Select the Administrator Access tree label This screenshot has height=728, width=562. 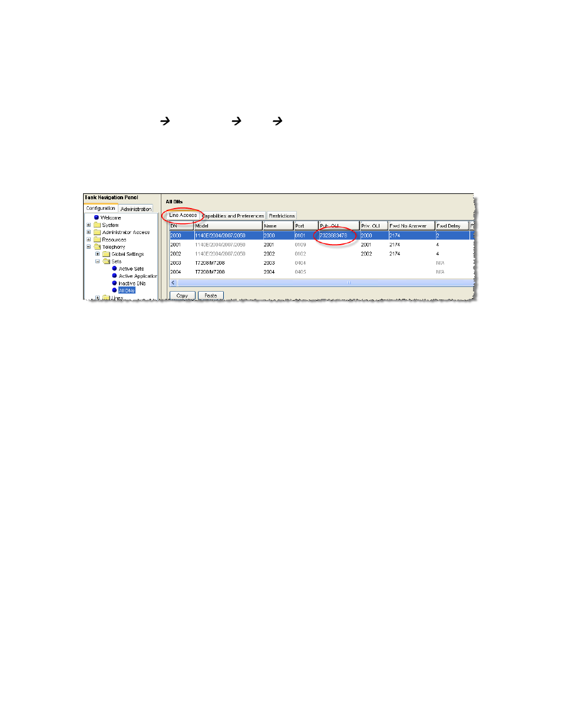pyautogui.click(x=126, y=232)
